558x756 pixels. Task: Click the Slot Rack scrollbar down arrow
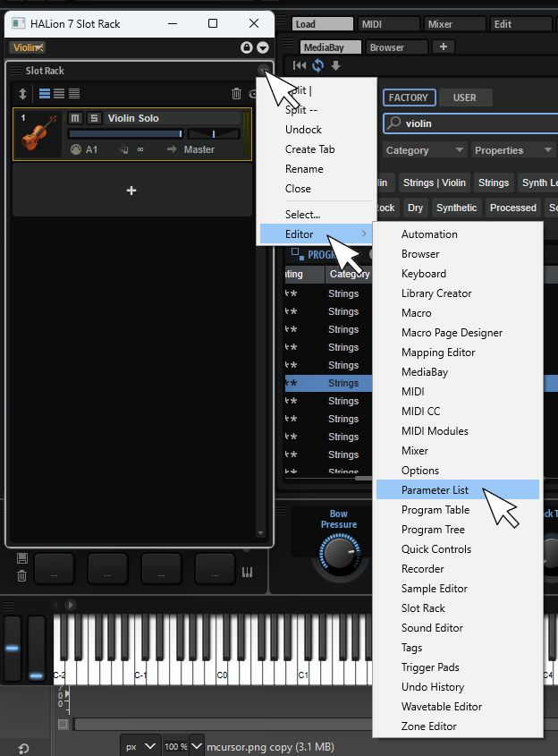pos(261,532)
